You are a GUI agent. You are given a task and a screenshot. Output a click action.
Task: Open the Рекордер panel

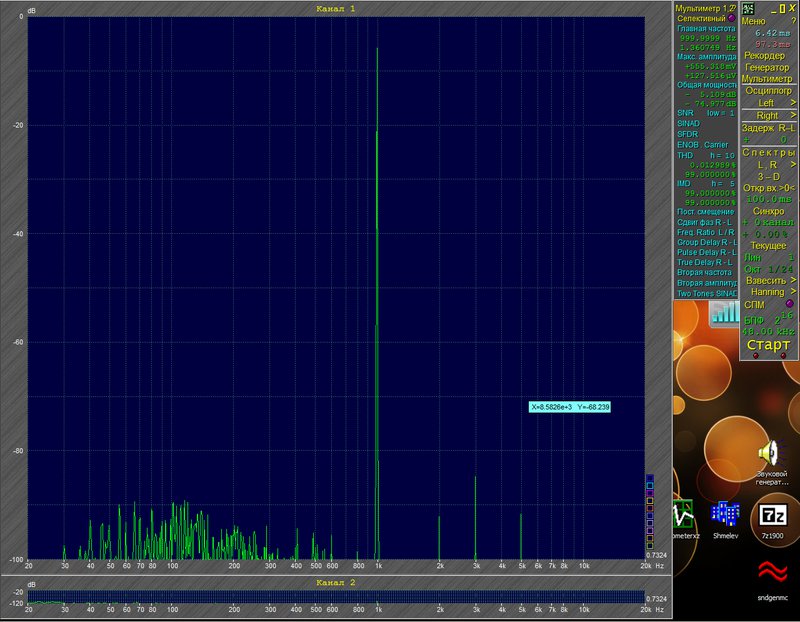764,55
